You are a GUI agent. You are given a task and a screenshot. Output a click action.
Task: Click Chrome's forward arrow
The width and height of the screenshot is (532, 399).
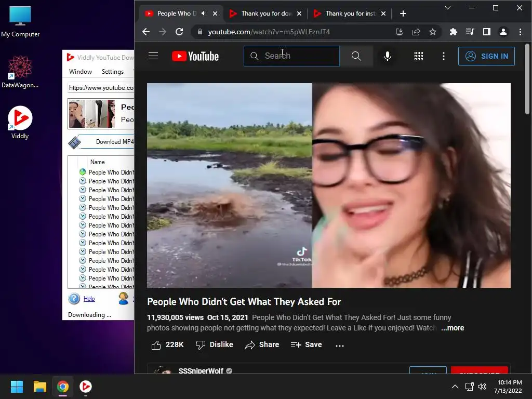[163, 32]
